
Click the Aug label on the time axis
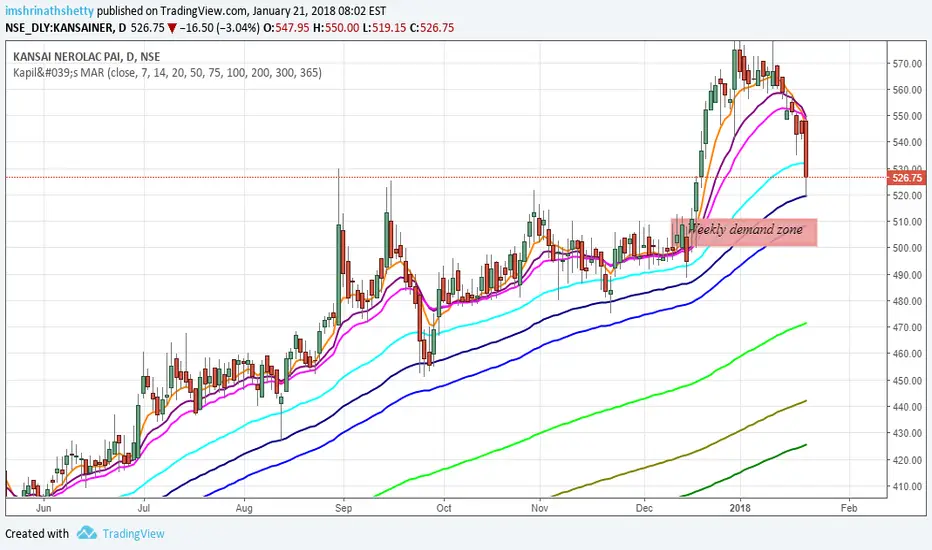(244, 508)
